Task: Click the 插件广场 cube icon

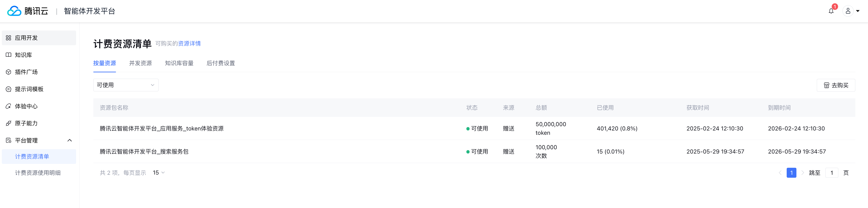Action: click(8, 72)
